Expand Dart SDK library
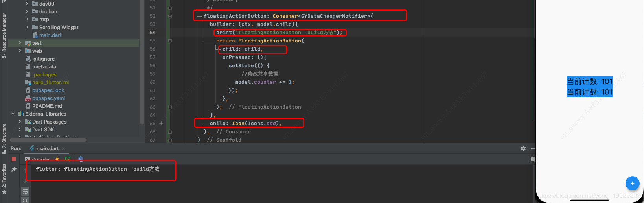The image size is (644, 203). click(20, 129)
